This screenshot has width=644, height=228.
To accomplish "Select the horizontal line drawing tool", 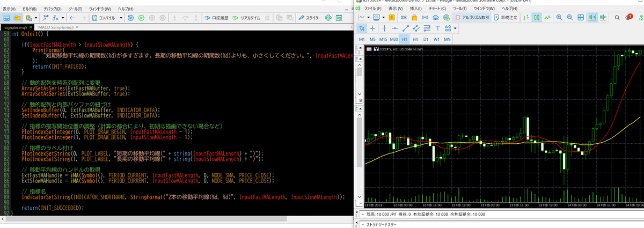I will [395, 28].
